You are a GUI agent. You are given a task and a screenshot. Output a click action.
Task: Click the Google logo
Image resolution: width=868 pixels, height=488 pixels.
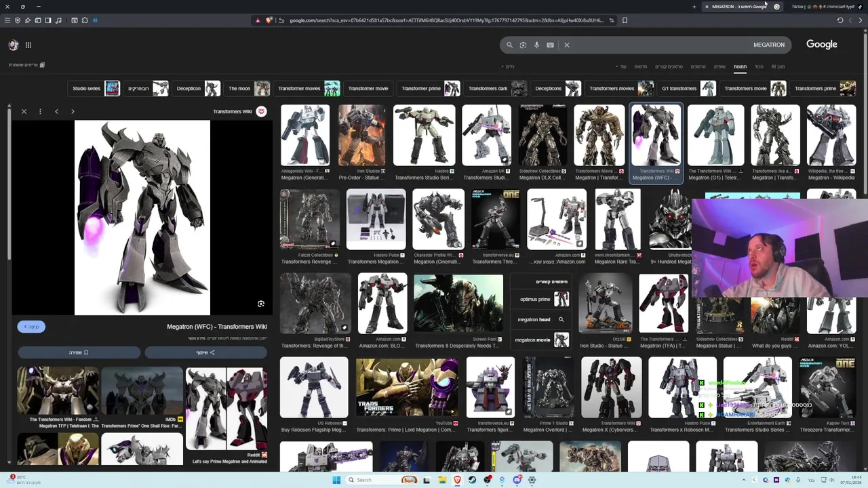tap(822, 45)
